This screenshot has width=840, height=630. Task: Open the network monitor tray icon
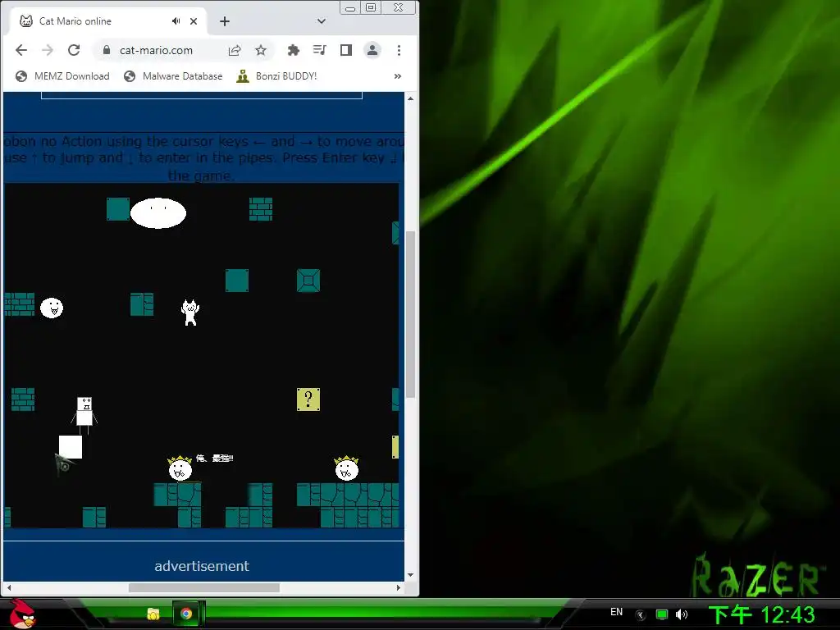(x=662, y=614)
